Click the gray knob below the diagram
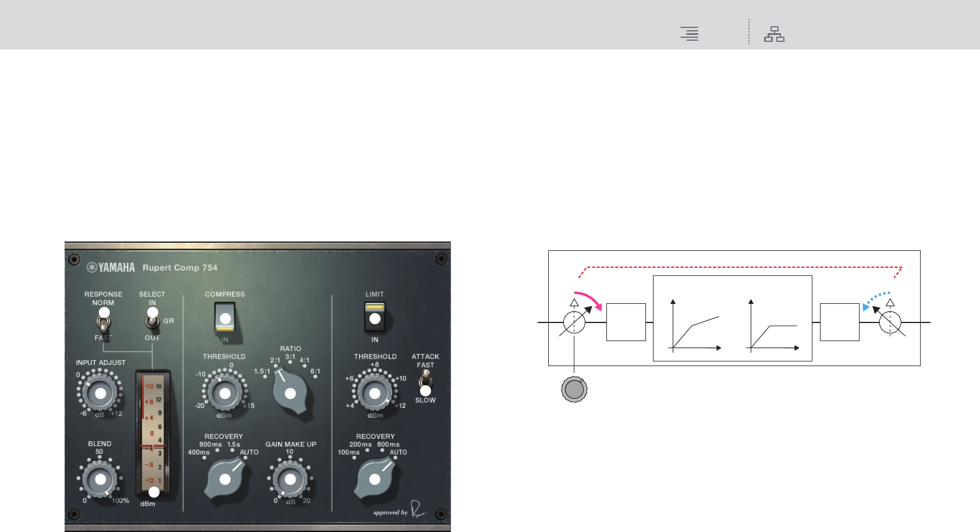 click(574, 389)
